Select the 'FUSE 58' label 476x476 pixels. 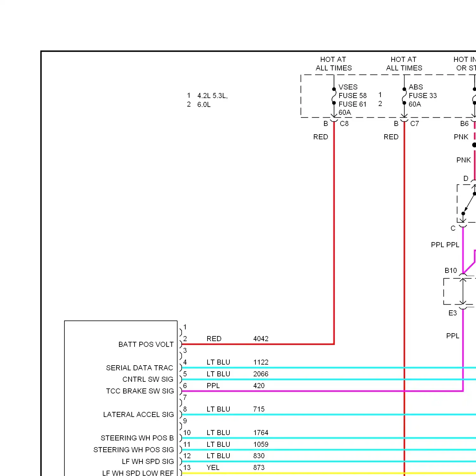(x=353, y=96)
